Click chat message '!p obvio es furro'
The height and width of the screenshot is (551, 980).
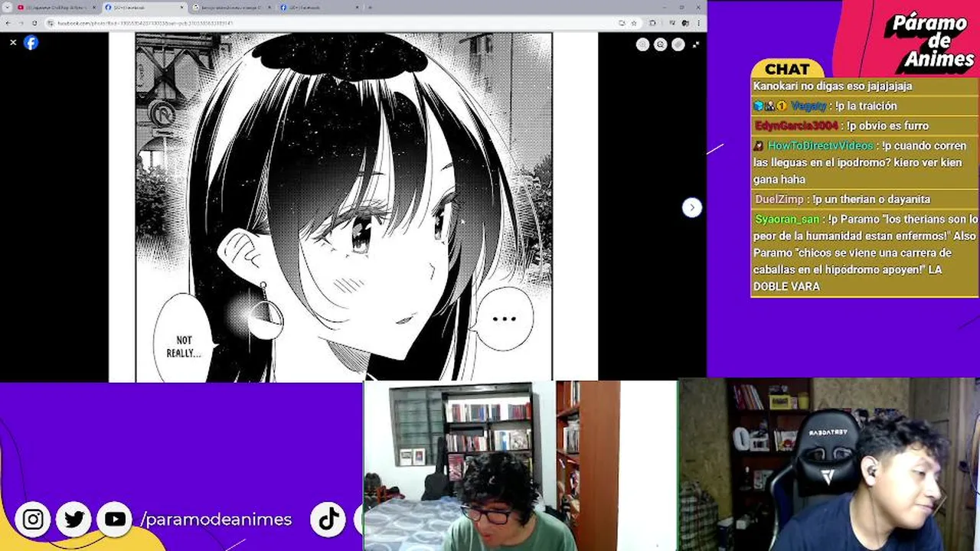887,126
